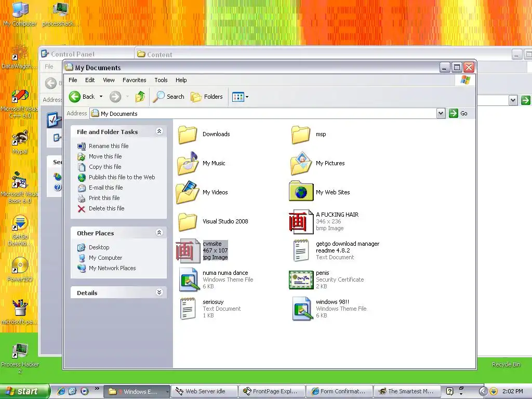
Task: Launch Internet Explorer from Quick Launch
Action: pyautogui.click(x=61, y=391)
